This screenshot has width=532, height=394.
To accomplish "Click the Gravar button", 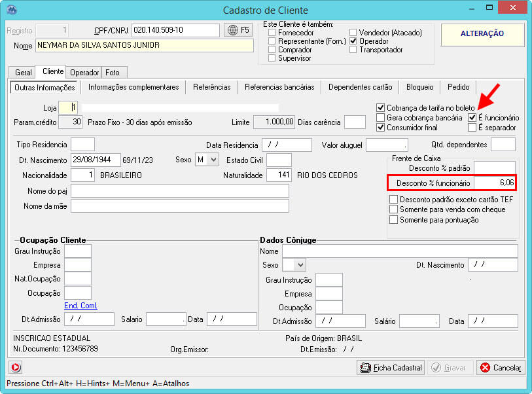I will [450, 368].
